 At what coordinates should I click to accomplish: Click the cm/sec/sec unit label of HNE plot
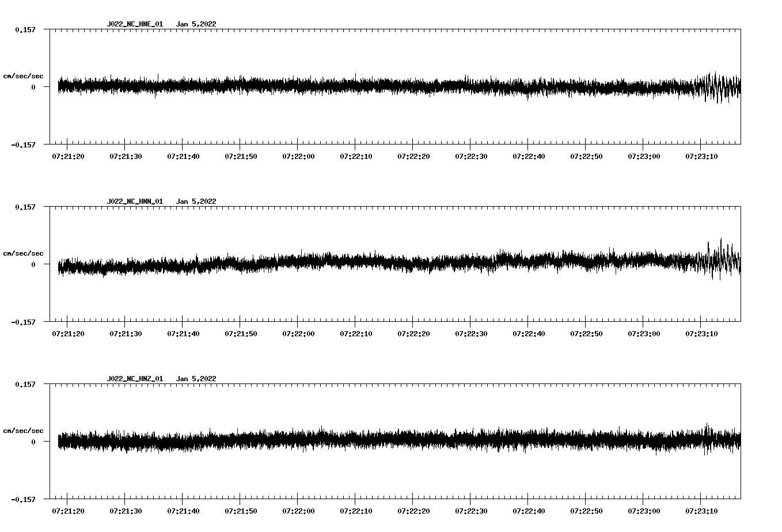click(23, 76)
